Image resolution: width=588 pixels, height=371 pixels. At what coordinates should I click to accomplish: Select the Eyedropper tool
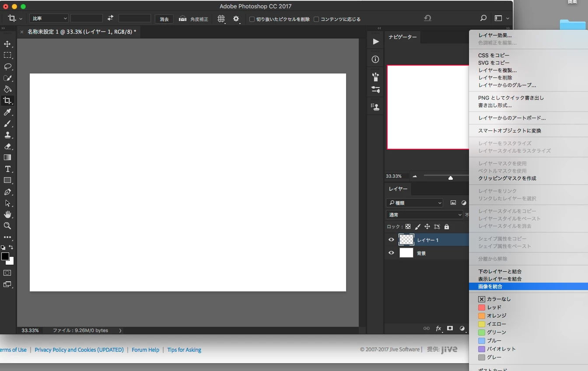pyautogui.click(x=7, y=112)
